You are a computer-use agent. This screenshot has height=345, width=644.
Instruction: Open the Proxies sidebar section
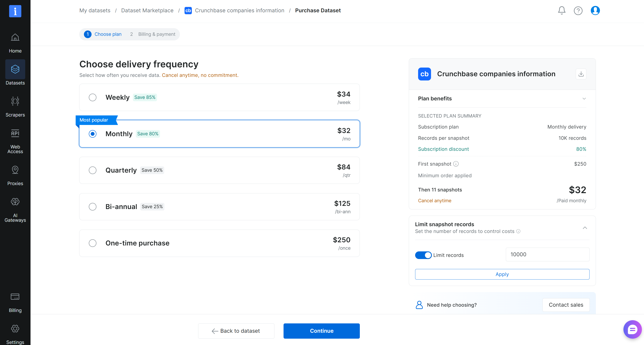tap(15, 176)
